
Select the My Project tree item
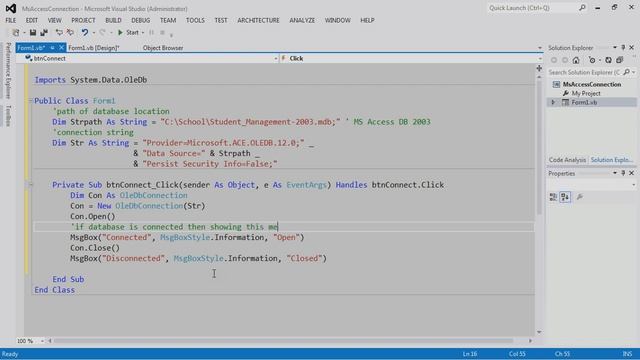click(586, 93)
